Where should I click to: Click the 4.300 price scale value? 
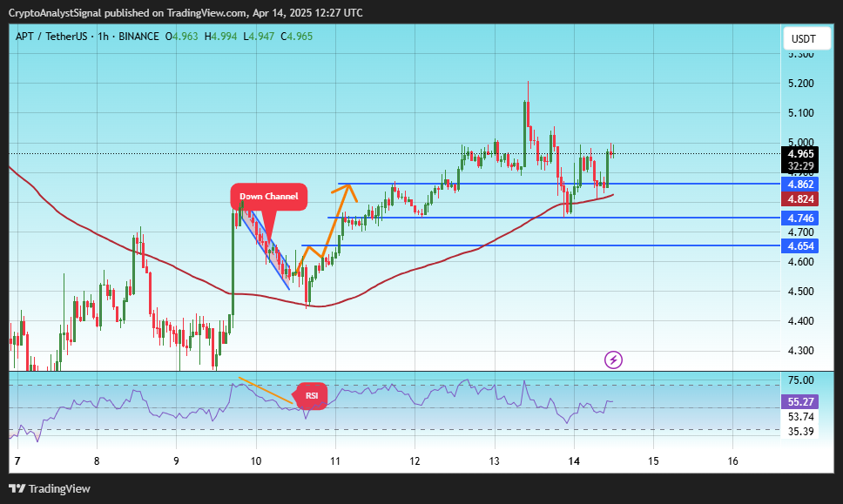click(800, 350)
